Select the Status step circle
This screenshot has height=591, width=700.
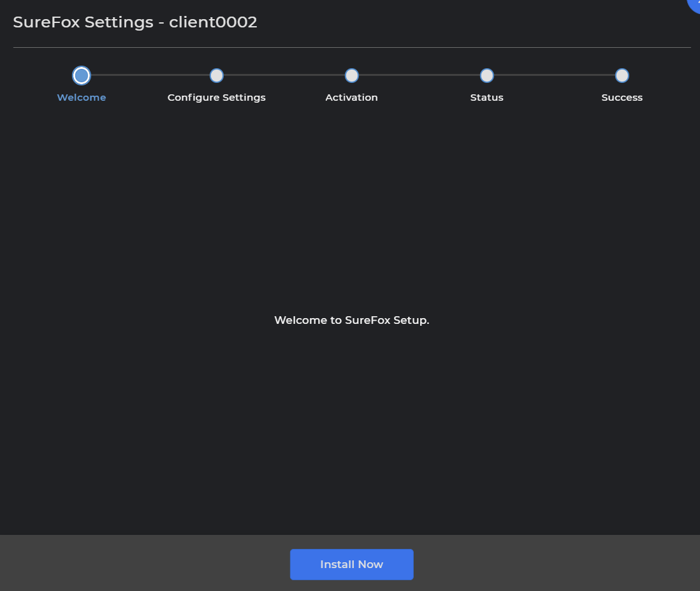click(487, 76)
